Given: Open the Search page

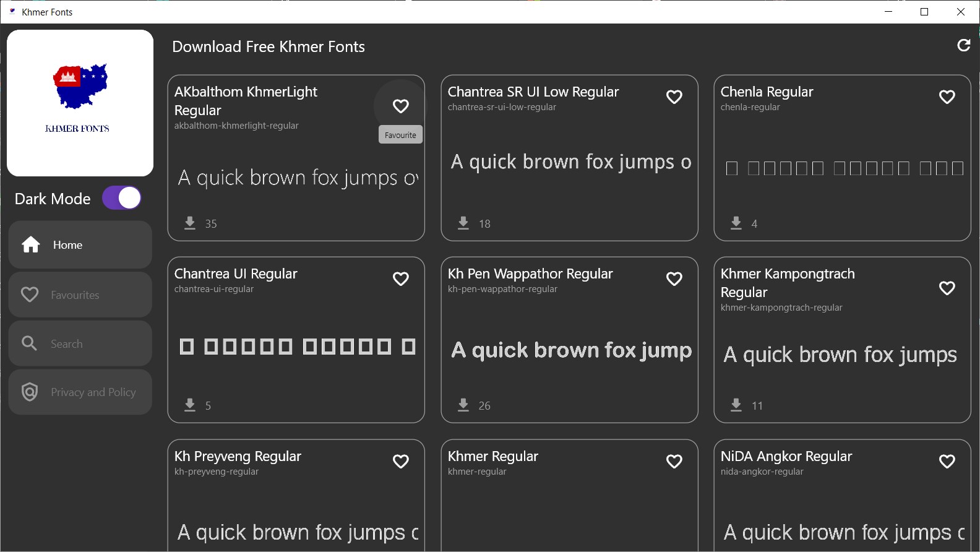Looking at the screenshot, I should (80, 343).
